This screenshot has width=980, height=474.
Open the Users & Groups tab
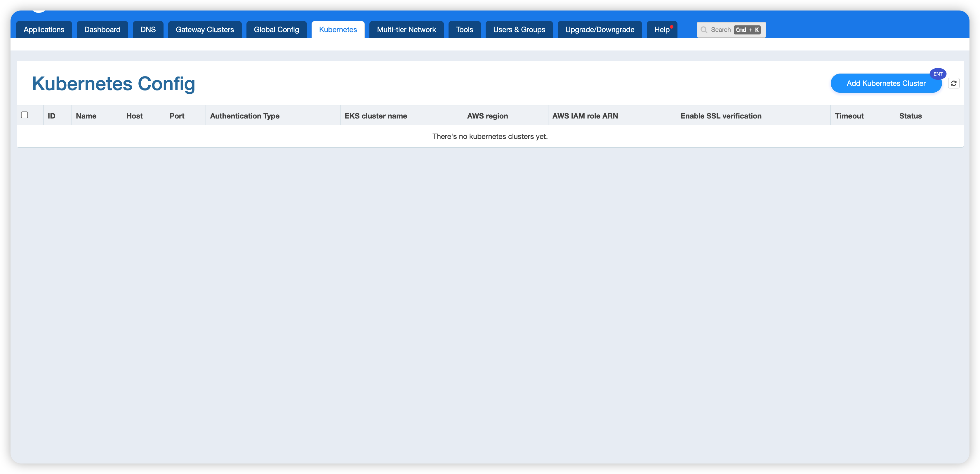519,30
